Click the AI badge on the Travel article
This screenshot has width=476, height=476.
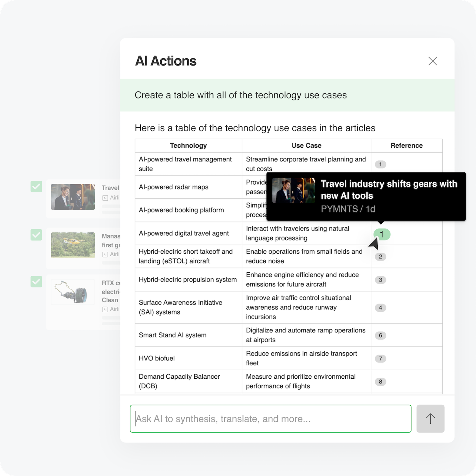pos(106,198)
